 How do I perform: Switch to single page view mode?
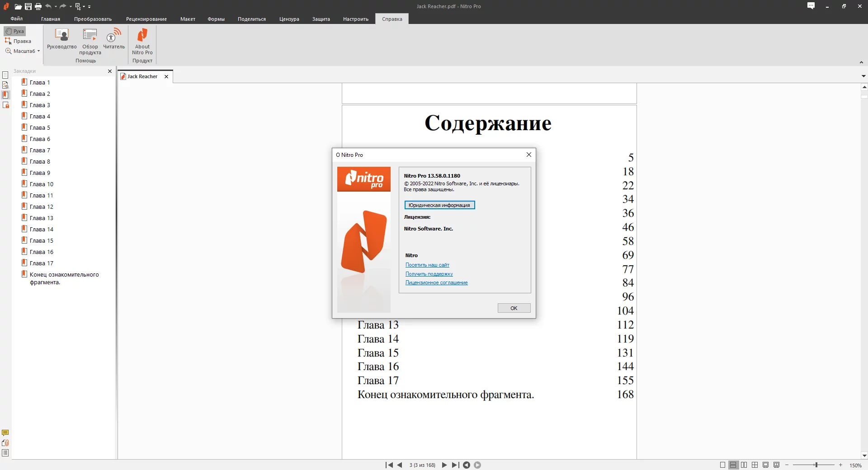[x=722, y=465]
